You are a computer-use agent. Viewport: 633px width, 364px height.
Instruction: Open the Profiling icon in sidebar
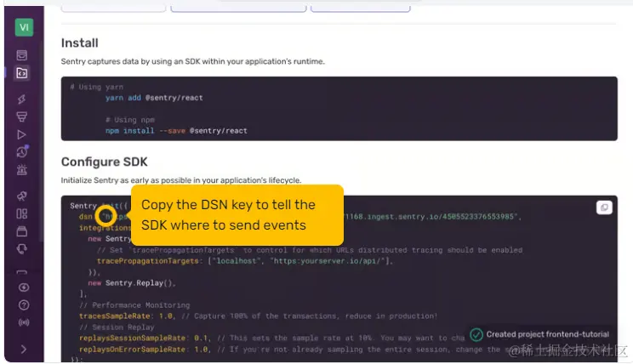[22, 117]
